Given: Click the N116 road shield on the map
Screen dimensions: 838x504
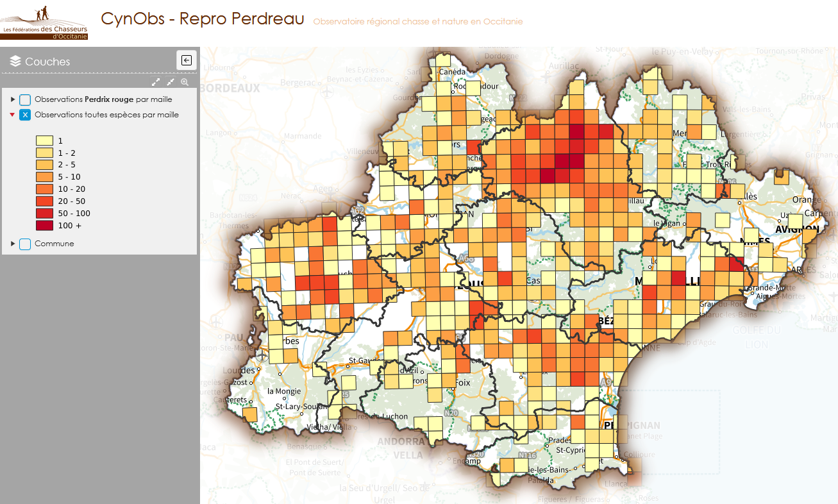Looking at the screenshot, I should [527, 455].
